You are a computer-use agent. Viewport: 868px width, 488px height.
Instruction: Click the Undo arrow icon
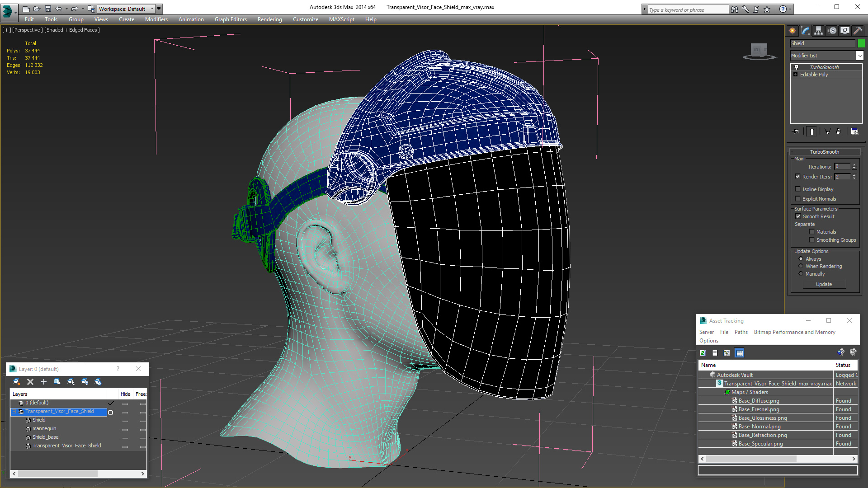point(59,9)
